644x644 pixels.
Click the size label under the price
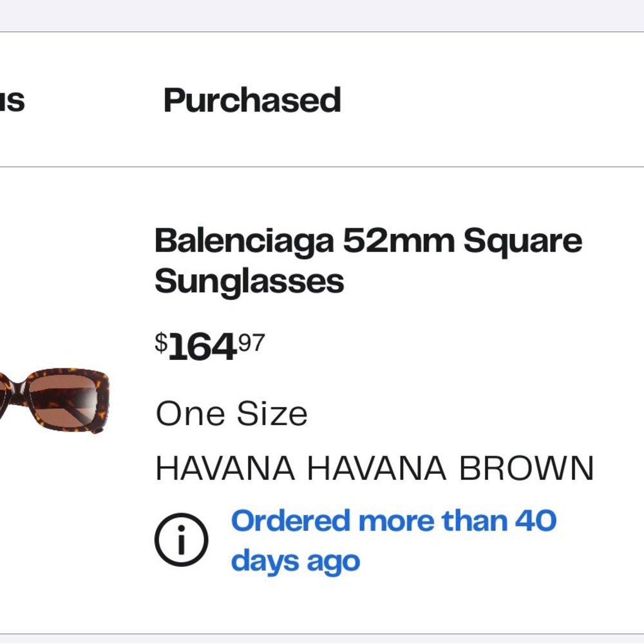tap(232, 413)
